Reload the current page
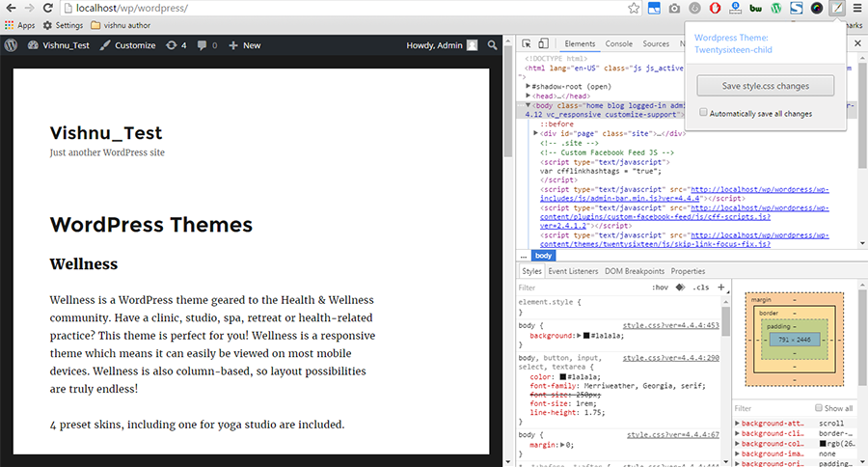868x467 pixels. coord(47,9)
